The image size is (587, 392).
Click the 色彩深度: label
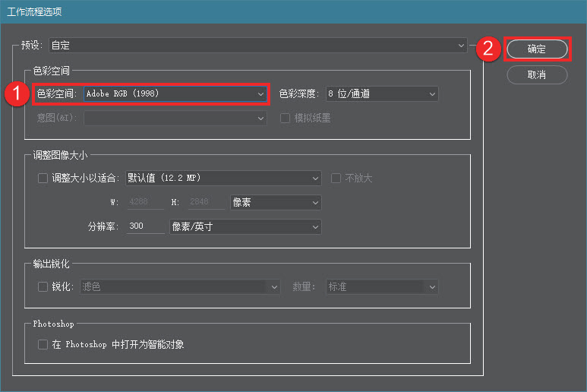pos(299,93)
